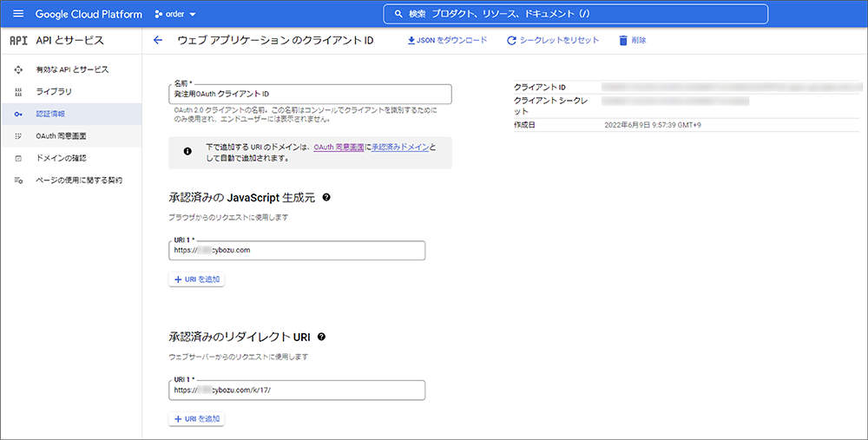Open the hamburger navigation menu
The height and width of the screenshot is (440, 868).
coord(18,14)
